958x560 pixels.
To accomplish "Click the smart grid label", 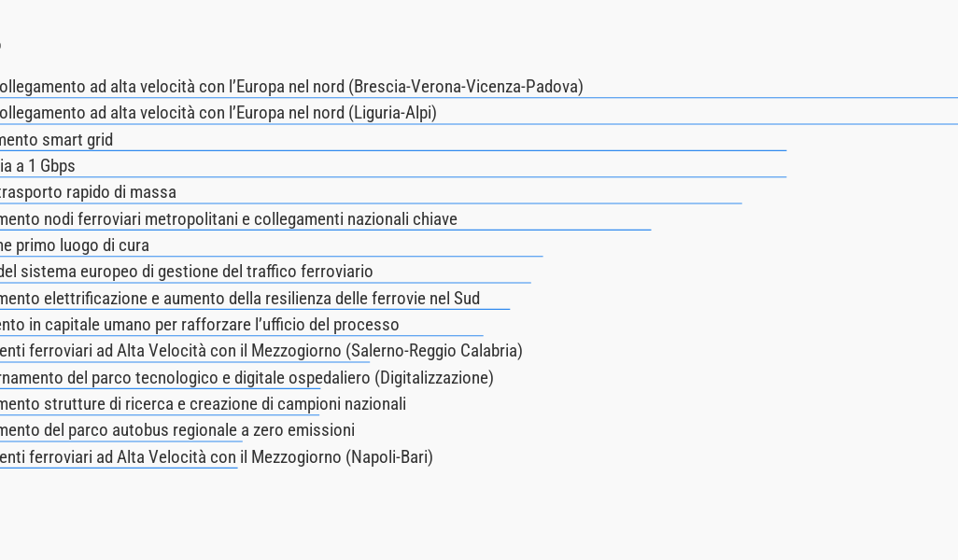I will (56, 140).
